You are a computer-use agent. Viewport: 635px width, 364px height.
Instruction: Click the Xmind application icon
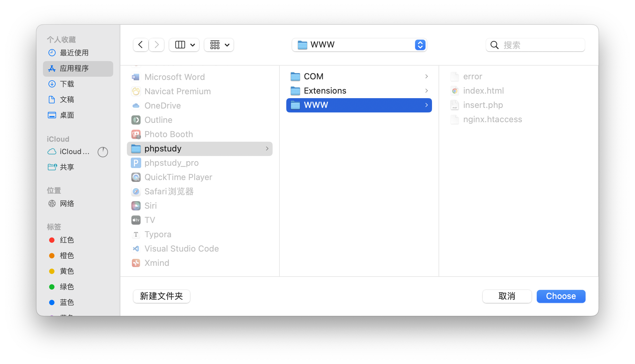point(136,262)
